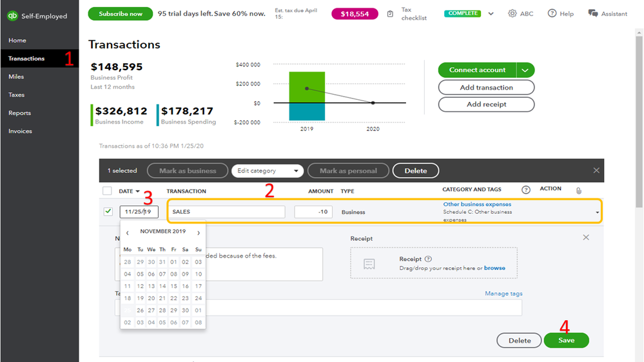Open Miles in the sidebar
644x362 pixels.
point(16,77)
